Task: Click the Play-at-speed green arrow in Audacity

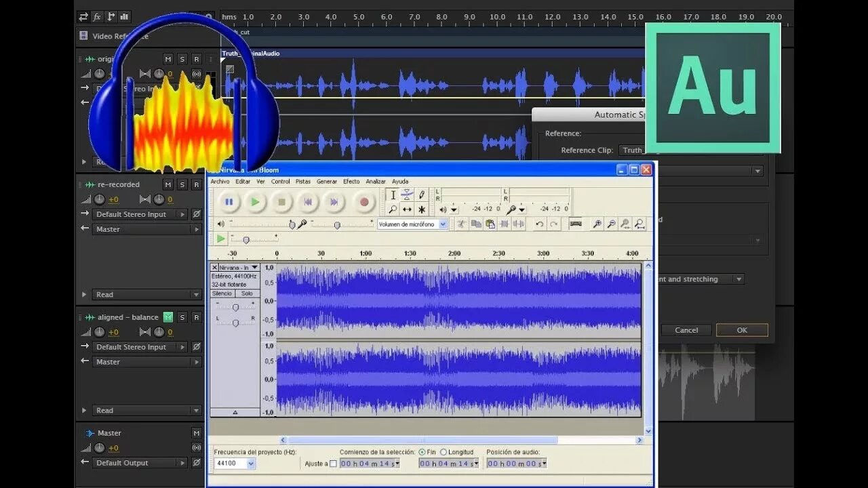Action: [220, 239]
